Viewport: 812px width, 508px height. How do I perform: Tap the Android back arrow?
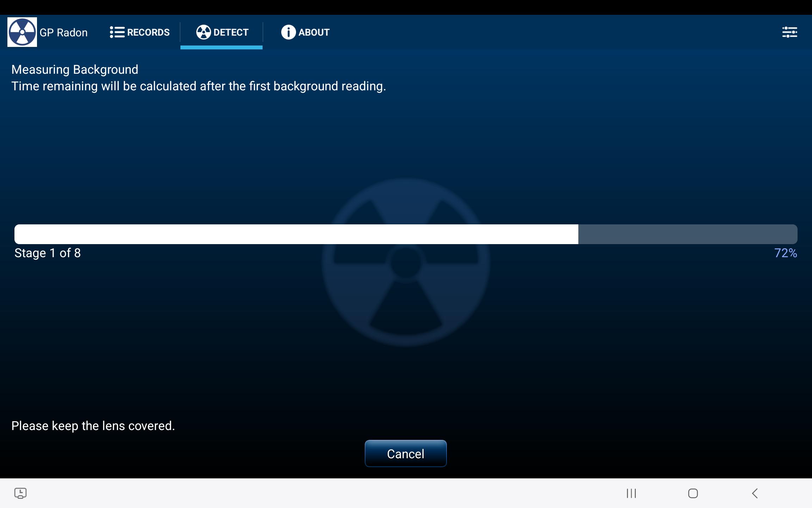coord(755,493)
